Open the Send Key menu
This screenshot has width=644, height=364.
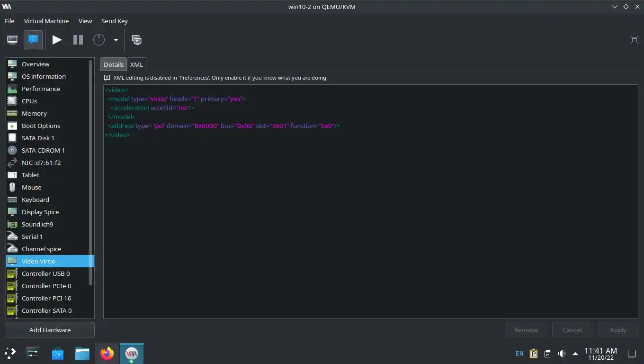point(115,21)
